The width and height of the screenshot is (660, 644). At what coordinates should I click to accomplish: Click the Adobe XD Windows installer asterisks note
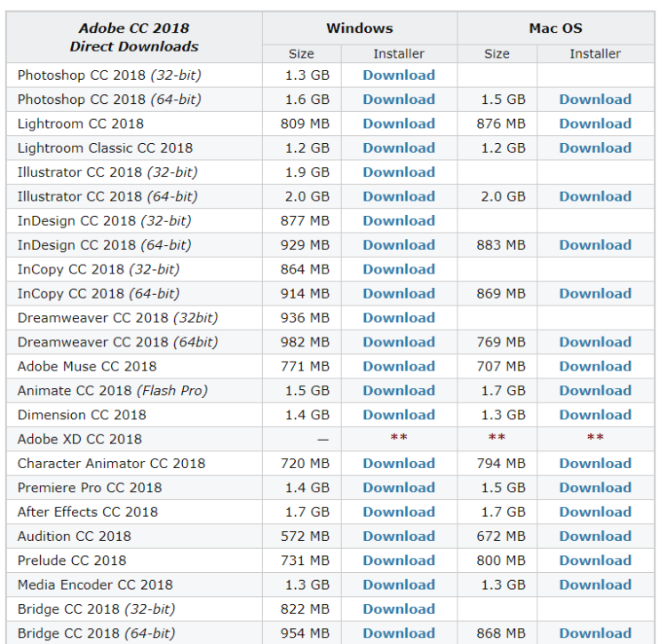pos(399,437)
